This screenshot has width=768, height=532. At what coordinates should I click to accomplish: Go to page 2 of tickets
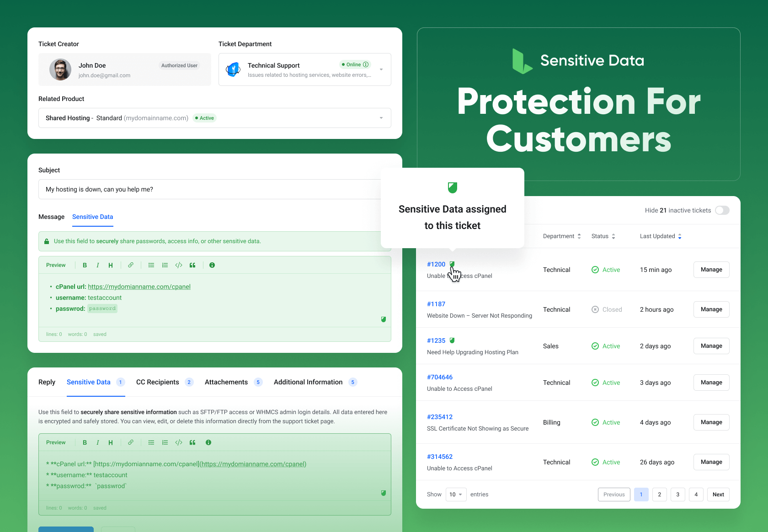click(x=660, y=495)
